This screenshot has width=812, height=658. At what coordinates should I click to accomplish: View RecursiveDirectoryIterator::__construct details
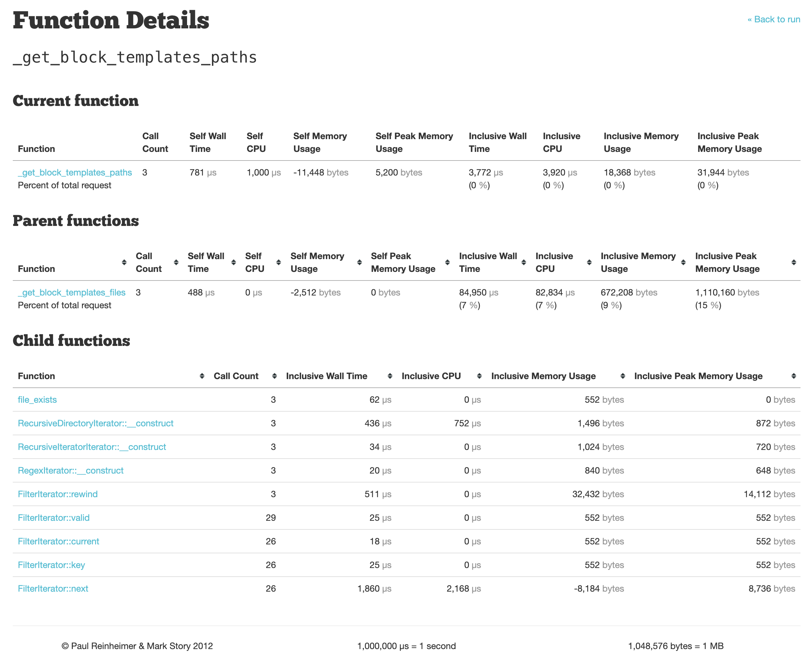tap(95, 423)
